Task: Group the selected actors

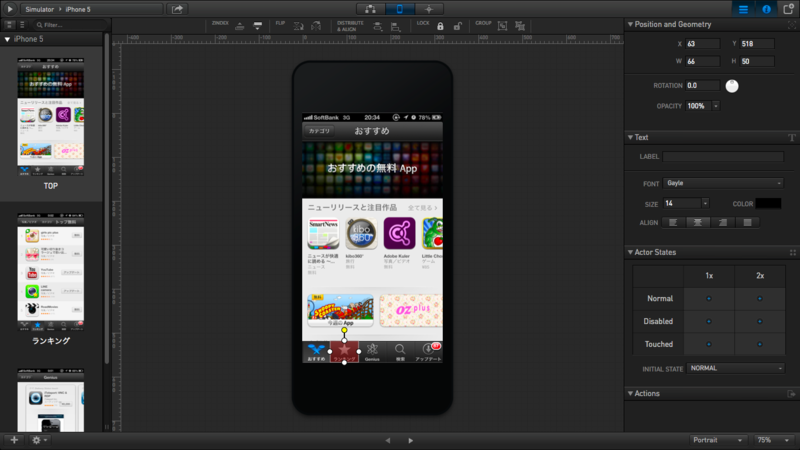Action: [x=503, y=26]
